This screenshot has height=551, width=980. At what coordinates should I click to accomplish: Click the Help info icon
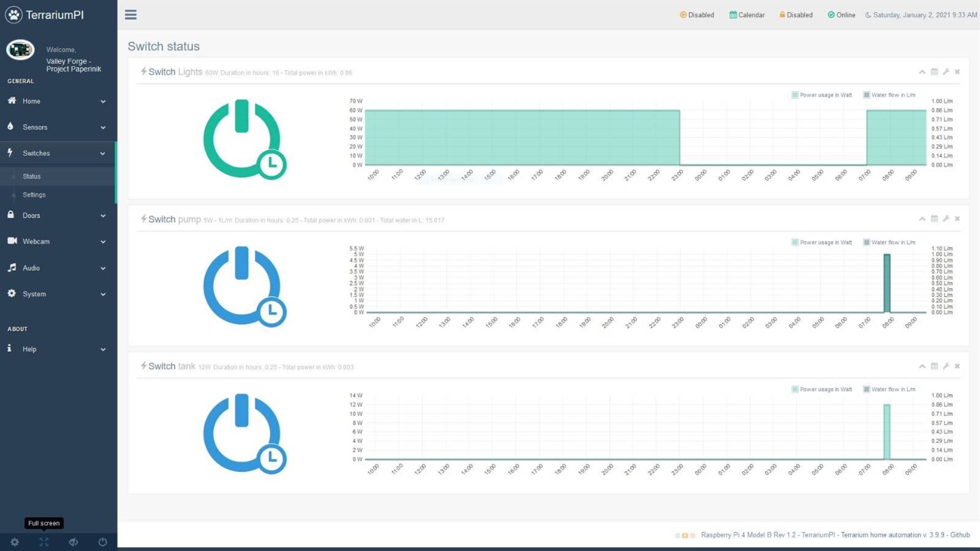tap(9, 348)
